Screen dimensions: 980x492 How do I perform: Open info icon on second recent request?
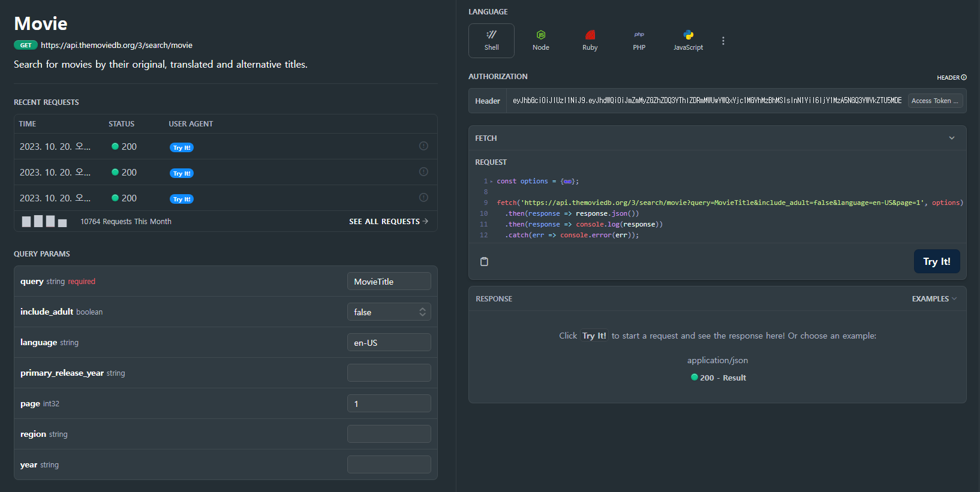tap(423, 171)
